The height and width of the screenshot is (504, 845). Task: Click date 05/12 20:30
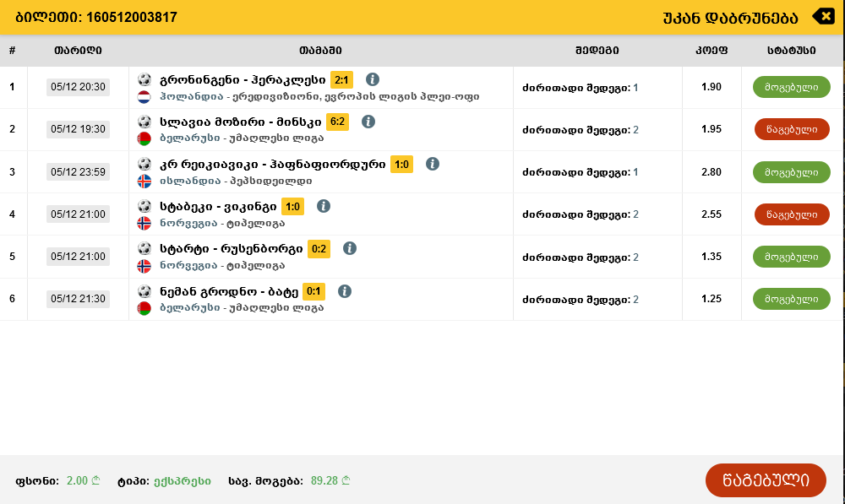pyautogui.click(x=78, y=87)
